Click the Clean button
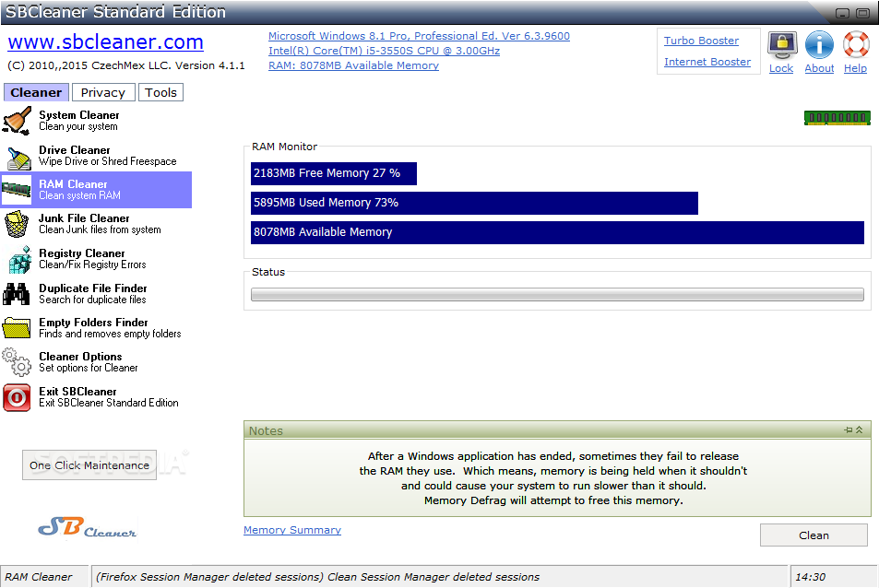Image resolution: width=879 pixels, height=588 pixels. 814,535
